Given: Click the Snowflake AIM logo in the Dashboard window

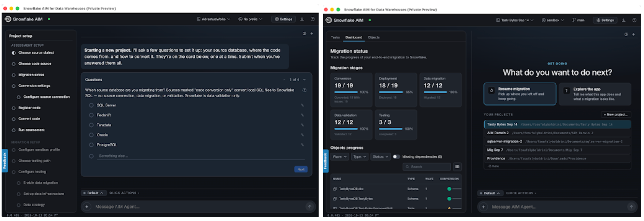Looking at the screenshot, I should [x=329, y=20].
